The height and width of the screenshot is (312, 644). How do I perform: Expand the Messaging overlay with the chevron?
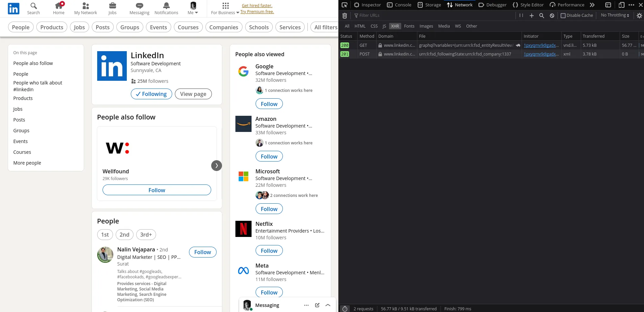tap(328, 305)
